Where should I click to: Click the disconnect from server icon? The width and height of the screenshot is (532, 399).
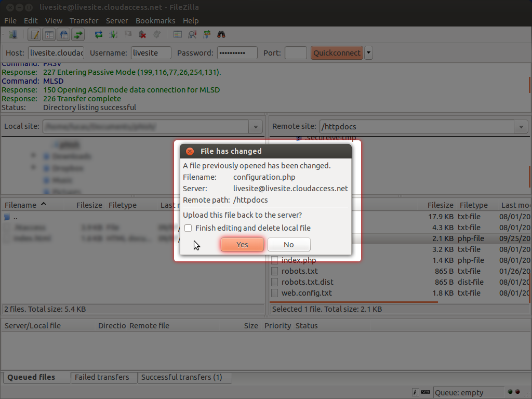pos(142,35)
